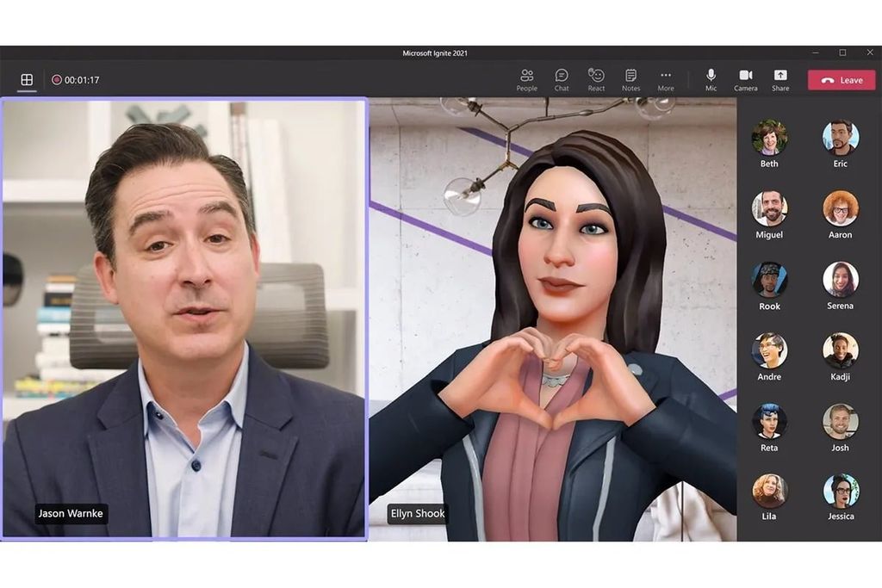882x588 pixels.
Task: Mute the microphone
Action: pyautogui.click(x=710, y=79)
